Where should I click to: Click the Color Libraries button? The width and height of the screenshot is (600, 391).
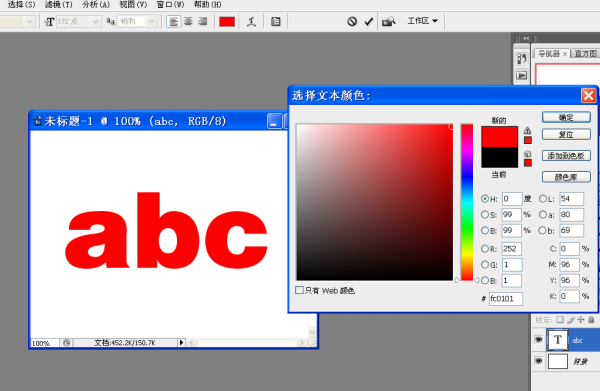pyautogui.click(x=566, y=177)
